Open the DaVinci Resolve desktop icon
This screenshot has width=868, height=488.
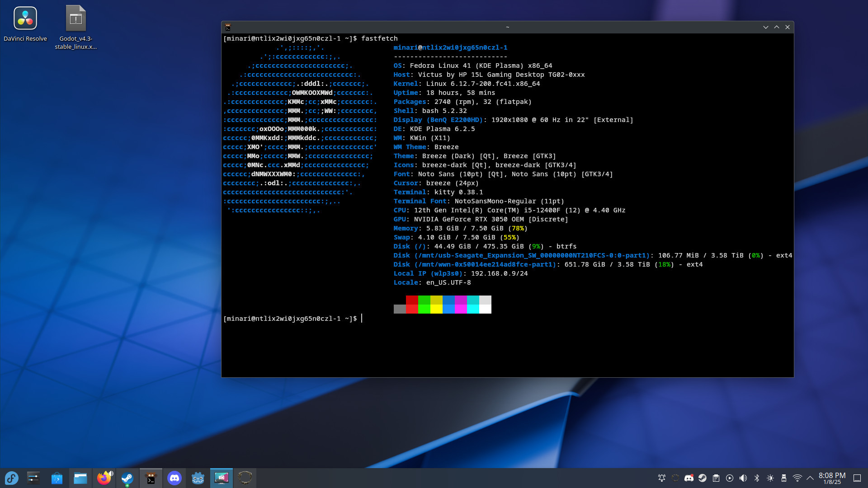[25, 24]
